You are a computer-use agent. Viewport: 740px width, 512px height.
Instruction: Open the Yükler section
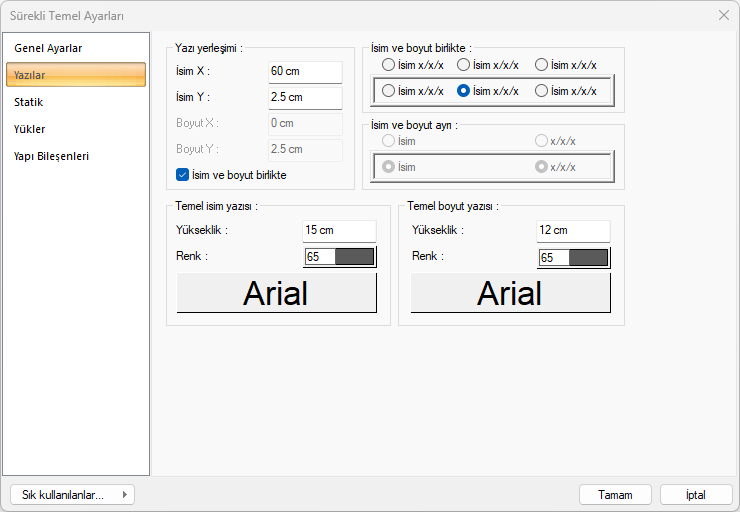[30, 129]
